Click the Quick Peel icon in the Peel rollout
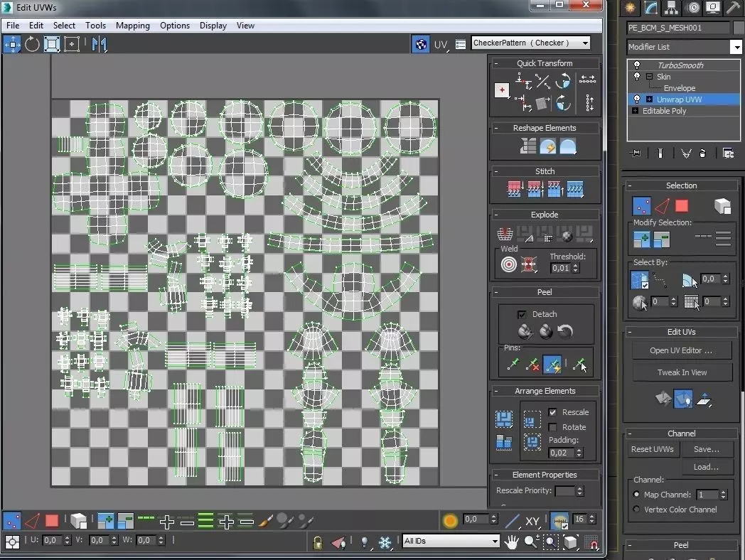 pyautogui.click(x=525, y=331)
